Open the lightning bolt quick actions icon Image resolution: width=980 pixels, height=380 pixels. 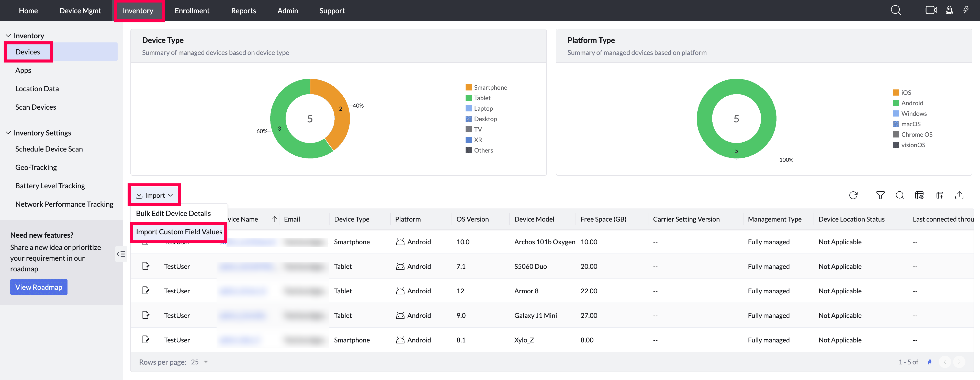[x=966, y=10]
